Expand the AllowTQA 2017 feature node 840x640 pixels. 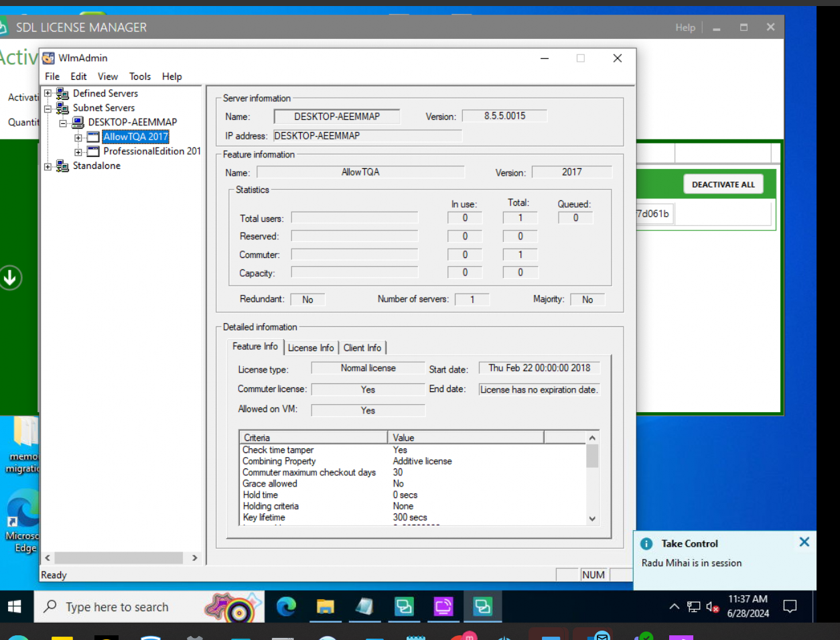(78, 138)
